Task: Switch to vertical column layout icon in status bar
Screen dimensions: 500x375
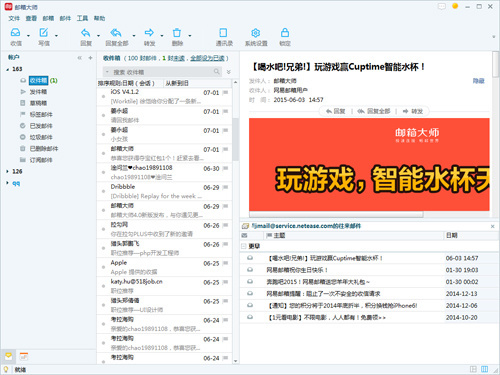Action: click(x=485, y=369)
